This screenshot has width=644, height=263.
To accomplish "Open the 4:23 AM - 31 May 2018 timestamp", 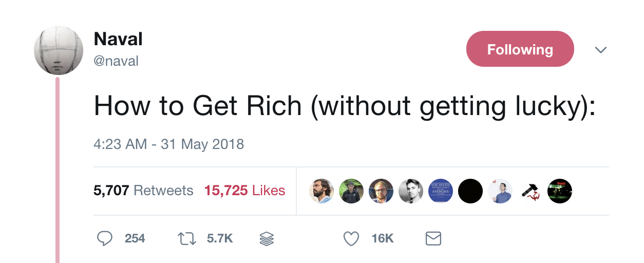I will coord(169,144).
